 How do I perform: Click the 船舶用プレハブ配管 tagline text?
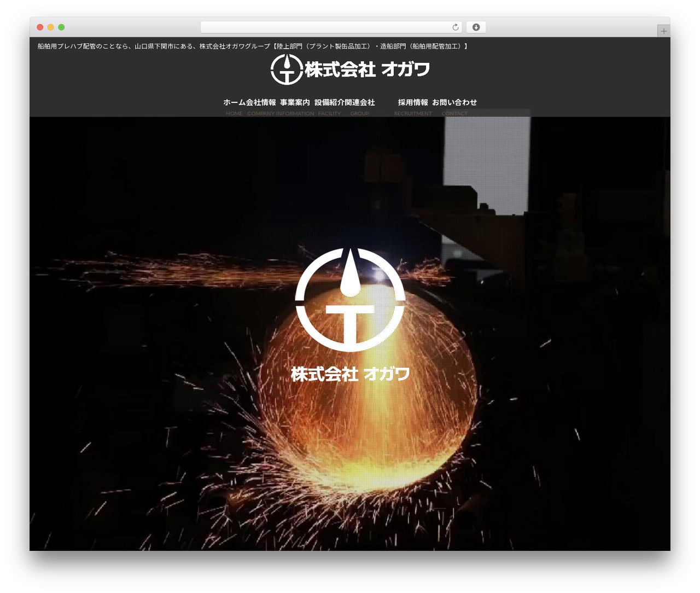(x=253, y=46)
